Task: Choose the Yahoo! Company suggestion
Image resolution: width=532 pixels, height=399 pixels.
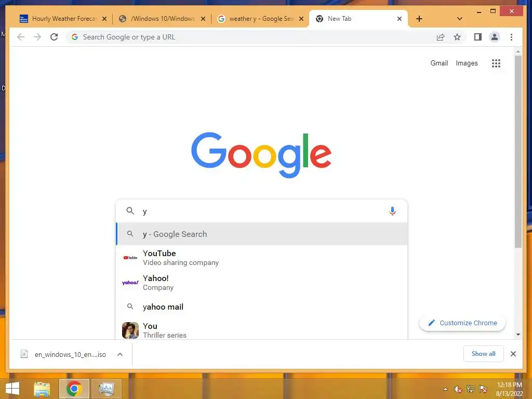Action: click(x=262, y=283)
